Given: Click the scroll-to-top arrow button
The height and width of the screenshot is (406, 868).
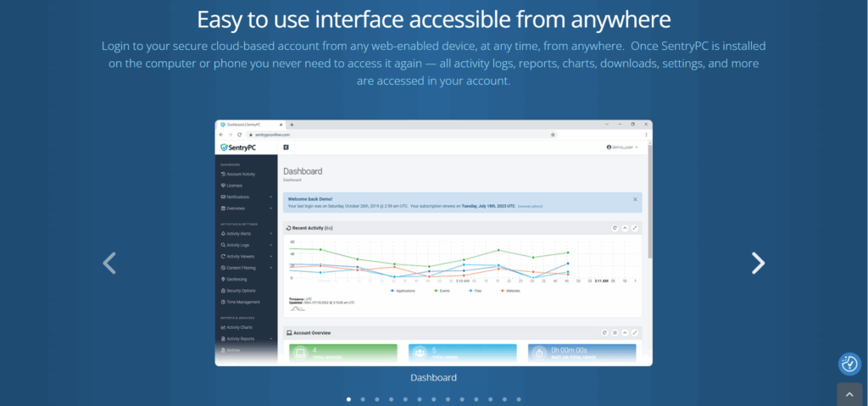Looking at the screenshot, I should 849,394.
